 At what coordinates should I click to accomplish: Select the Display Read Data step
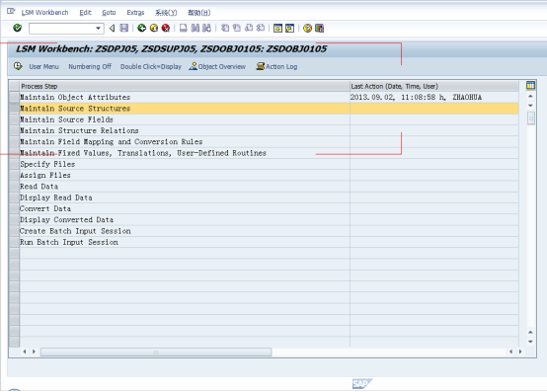click(185, 197)
